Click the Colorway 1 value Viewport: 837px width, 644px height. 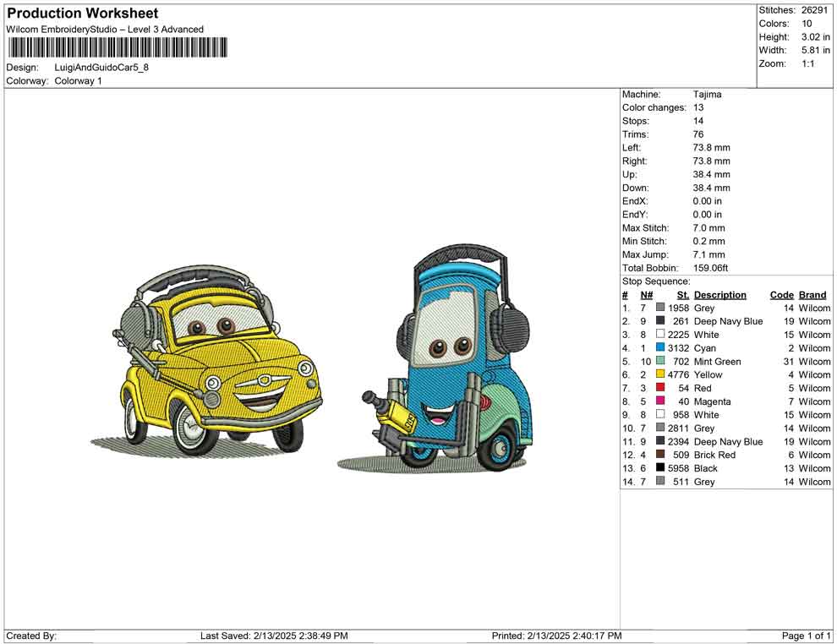78,81
